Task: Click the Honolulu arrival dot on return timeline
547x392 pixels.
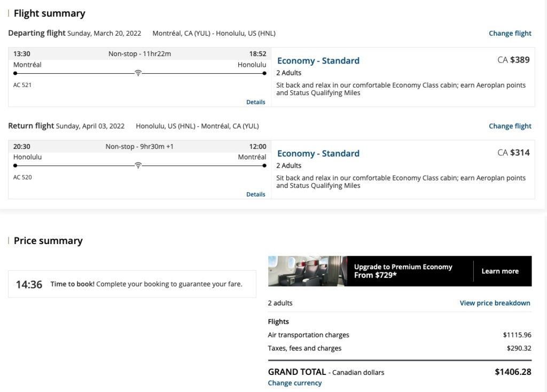Action: (x=14, y=166)
